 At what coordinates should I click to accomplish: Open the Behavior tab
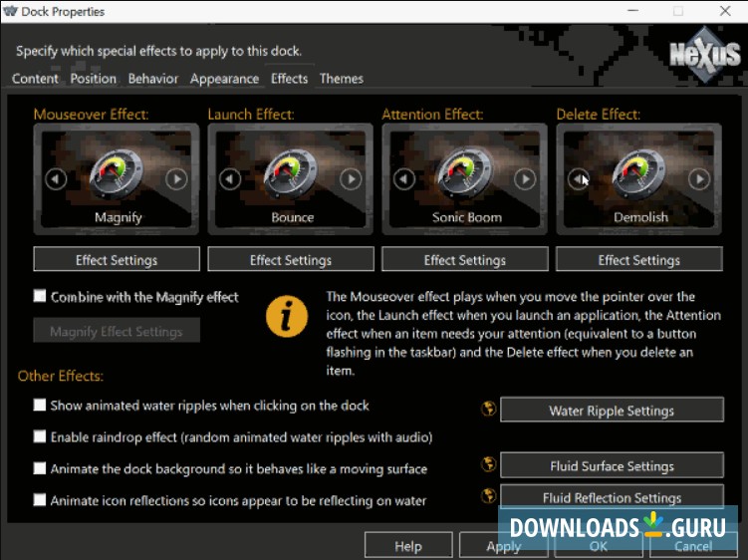[x=153, y=79]
